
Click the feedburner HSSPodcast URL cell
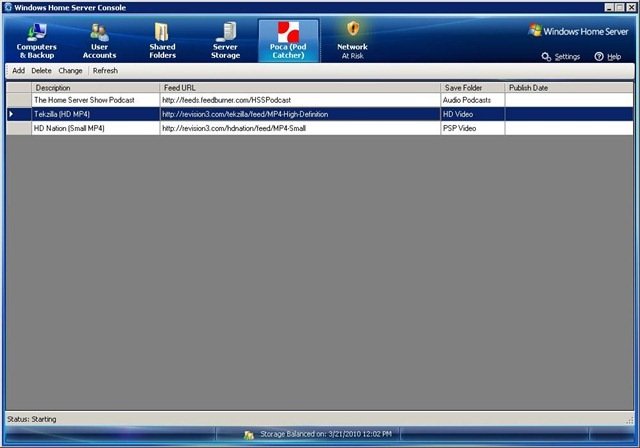click(300, 100)
